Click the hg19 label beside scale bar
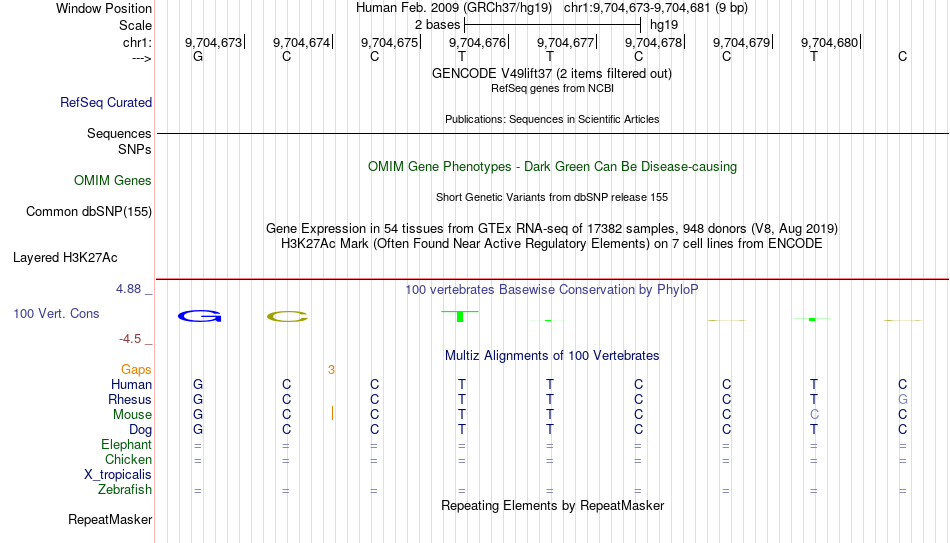950x543 pixels. pyautogui.click(x=663, y=25)
